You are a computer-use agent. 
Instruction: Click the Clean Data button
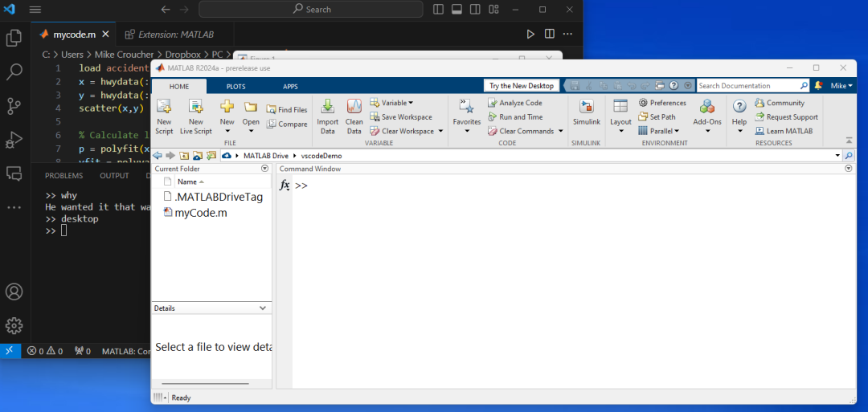click(354, 116)
